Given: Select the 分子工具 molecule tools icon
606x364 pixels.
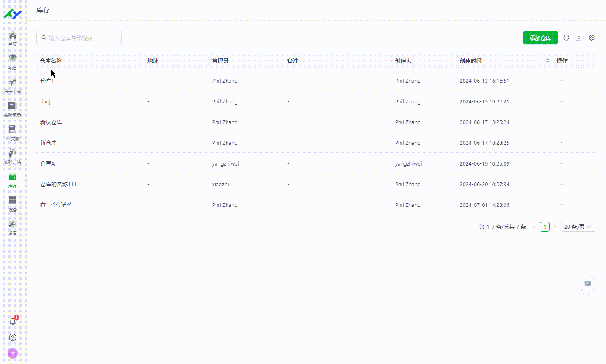Looking at the screenshot, I should click(13, 85).
